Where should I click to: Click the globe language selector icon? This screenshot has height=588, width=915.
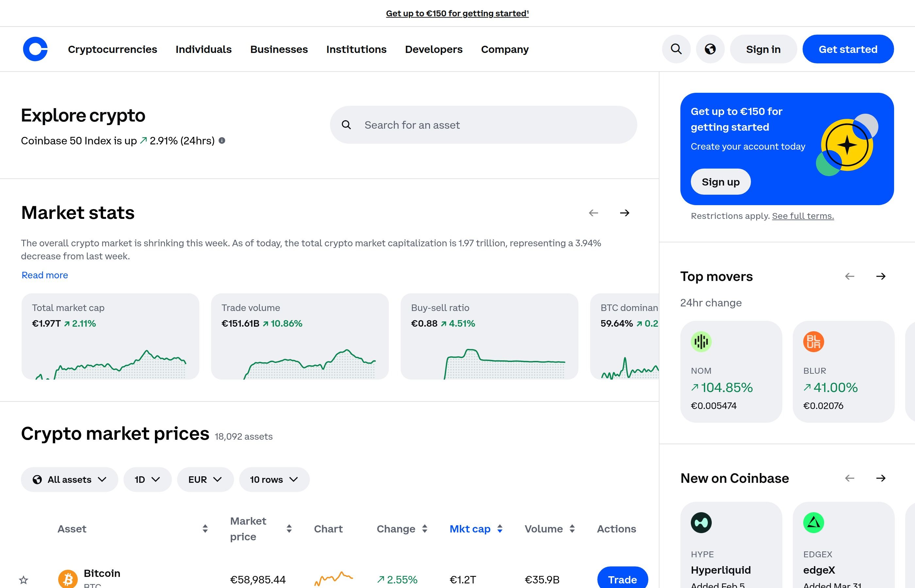pos(710,49)
